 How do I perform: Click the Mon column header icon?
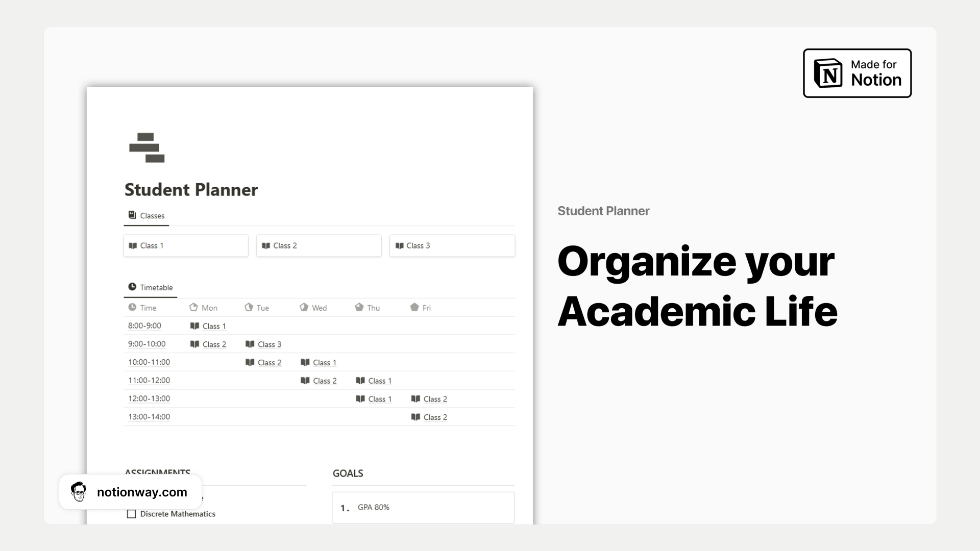pos(193,307)
